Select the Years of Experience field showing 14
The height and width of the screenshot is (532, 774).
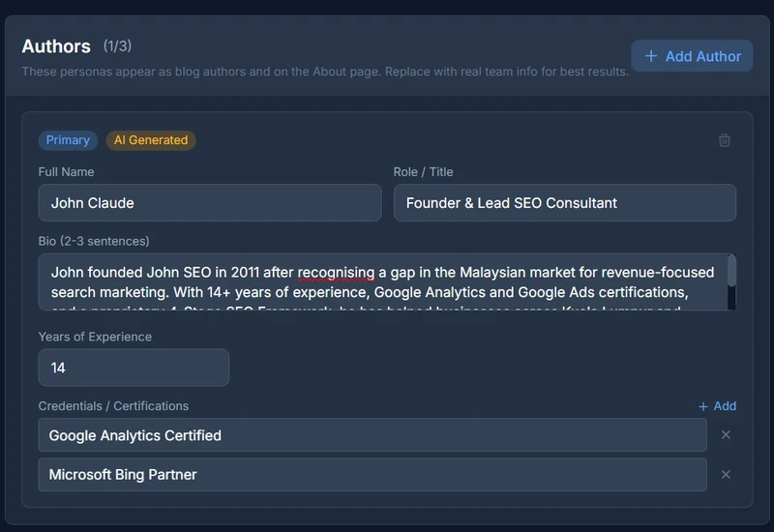point(134,368)
